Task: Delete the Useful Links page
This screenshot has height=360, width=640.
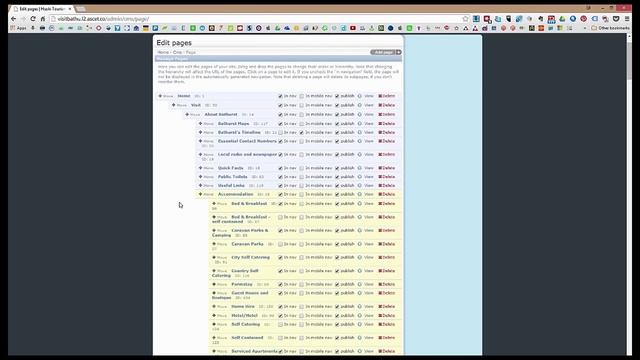Action: coord(387,186)
